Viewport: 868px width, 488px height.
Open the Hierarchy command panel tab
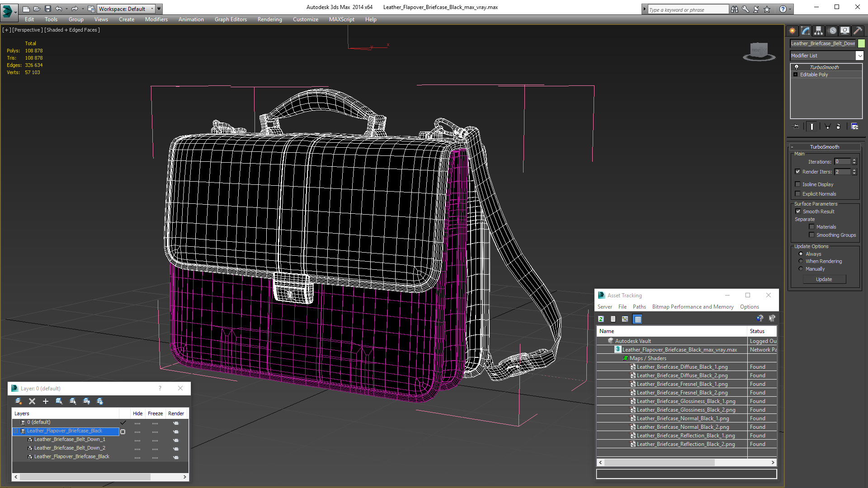(x=818, y=31)
